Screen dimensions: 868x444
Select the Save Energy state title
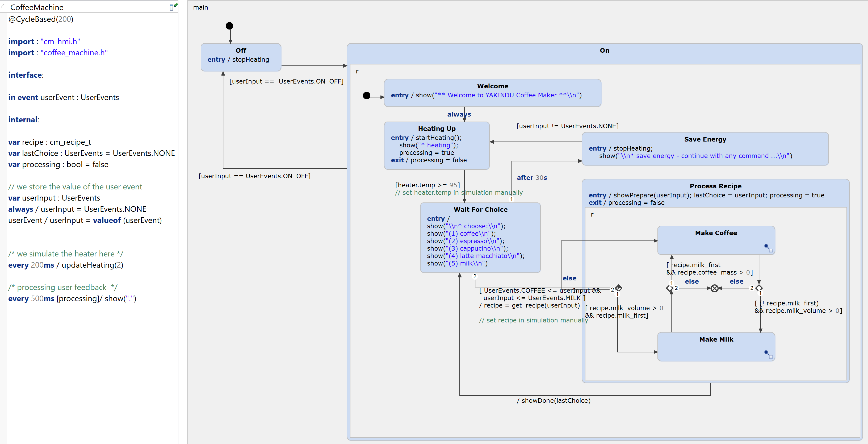[x=705, y=139]
